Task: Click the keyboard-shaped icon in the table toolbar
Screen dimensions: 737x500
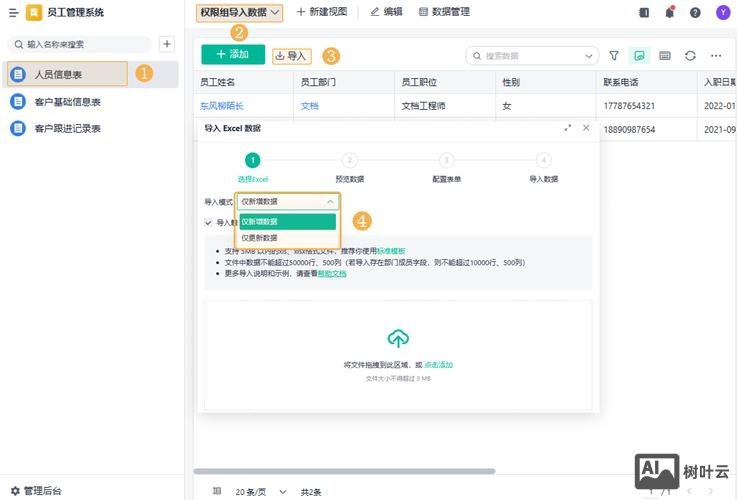Action: click(x=665, y=55)
